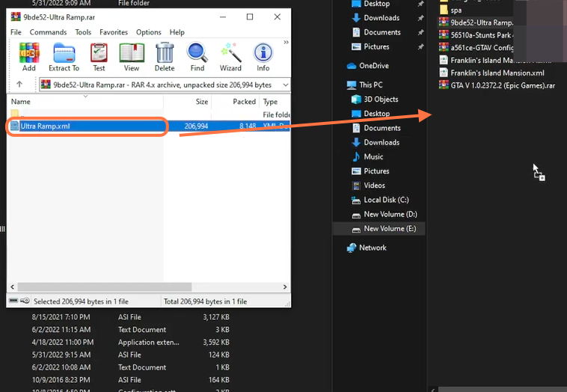Open Desktop in Quick access

(x=376, y=4)
